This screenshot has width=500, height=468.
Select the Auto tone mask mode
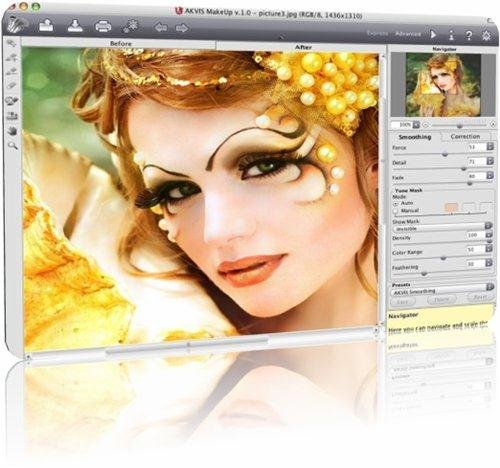(396, 203)
